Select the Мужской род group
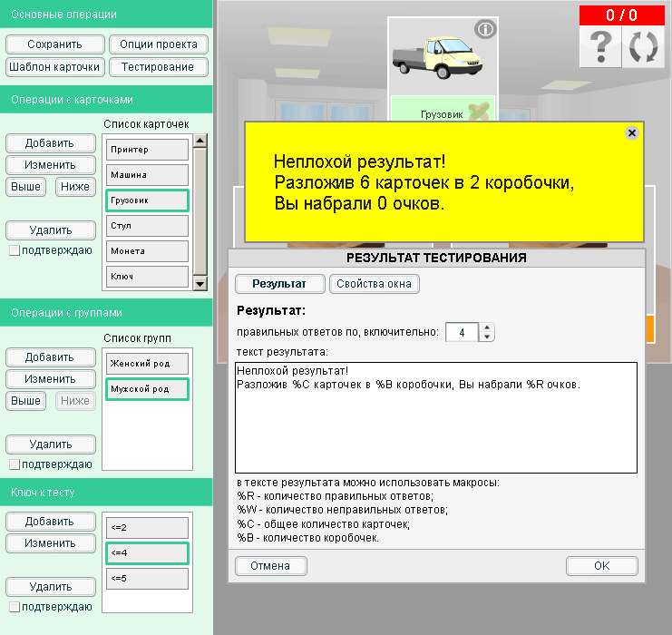Image resolution: width=672 pixels, height=635 pixels. tap(147, 389)
